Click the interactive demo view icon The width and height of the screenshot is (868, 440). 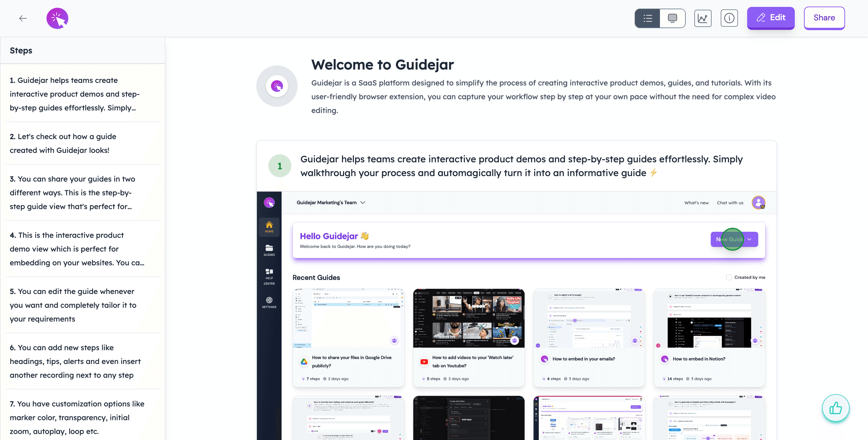(673, 18)
